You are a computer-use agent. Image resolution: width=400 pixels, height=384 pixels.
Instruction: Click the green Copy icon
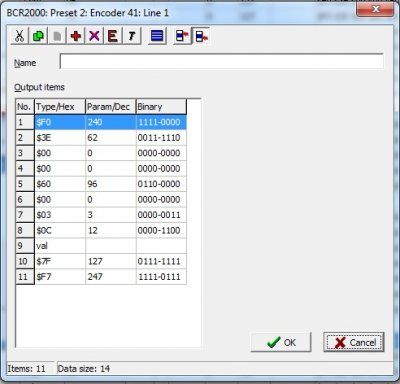coord(38,36)
